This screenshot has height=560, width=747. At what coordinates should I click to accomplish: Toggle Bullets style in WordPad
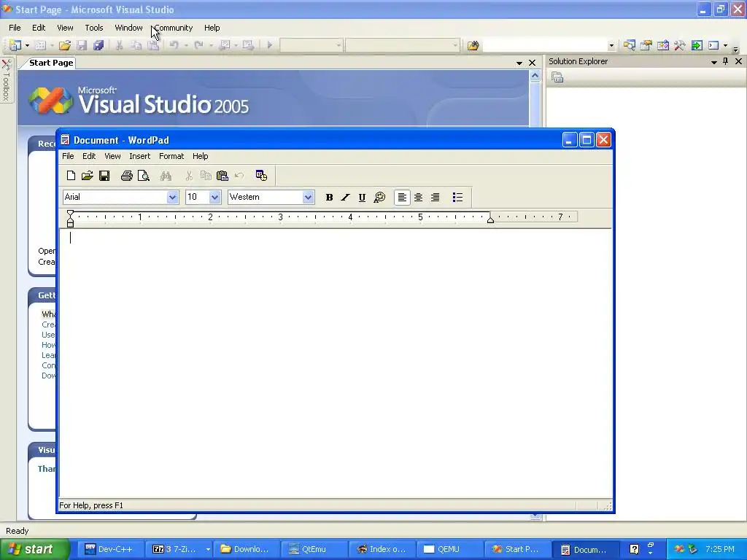pos(457,197)
